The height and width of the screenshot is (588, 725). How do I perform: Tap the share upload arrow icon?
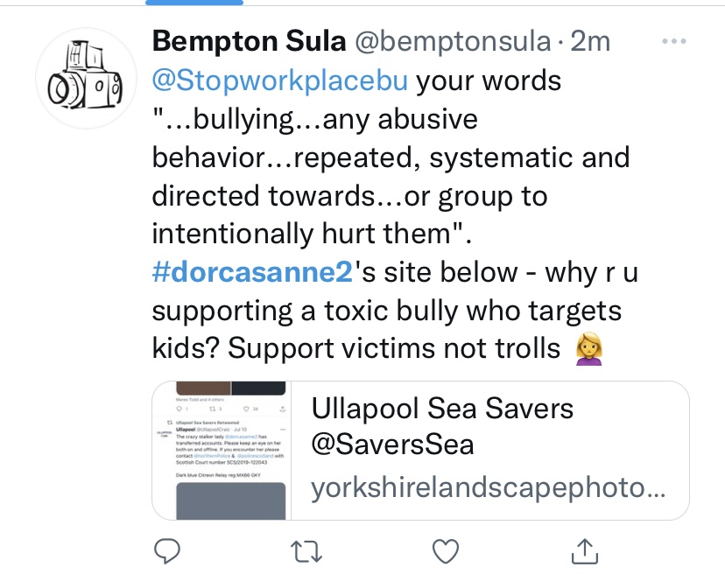coord(585,549)
